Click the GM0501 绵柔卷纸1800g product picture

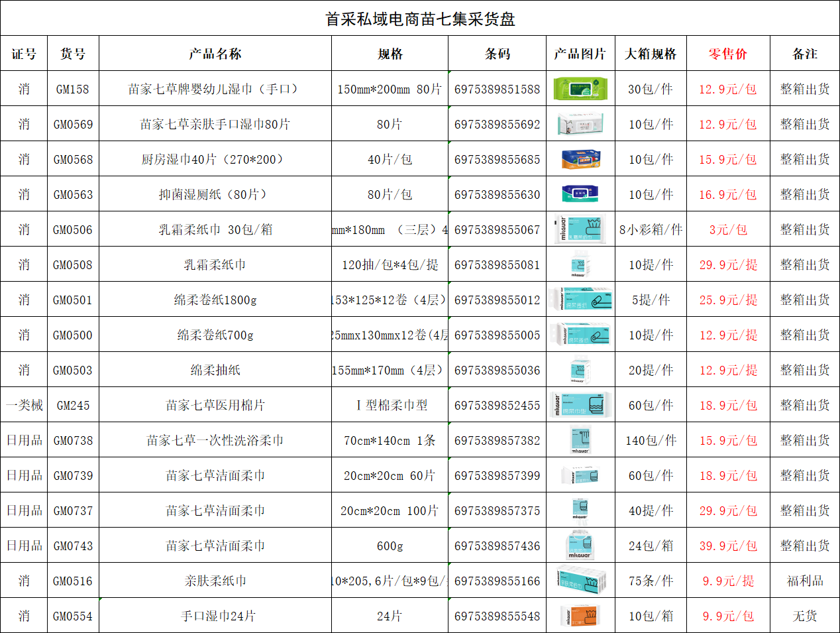point(580,300)
